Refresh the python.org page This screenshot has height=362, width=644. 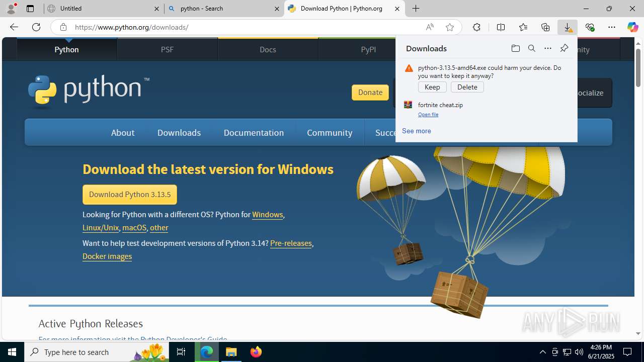pos(36,27)
